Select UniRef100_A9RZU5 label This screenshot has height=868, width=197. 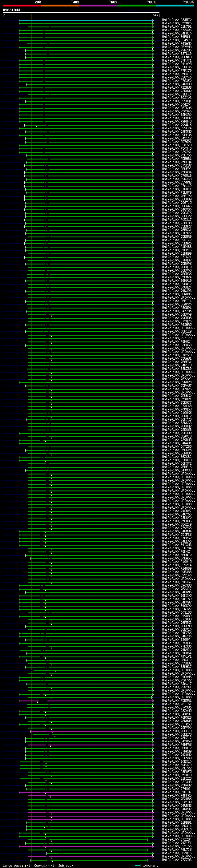click(x=177, y=50)
